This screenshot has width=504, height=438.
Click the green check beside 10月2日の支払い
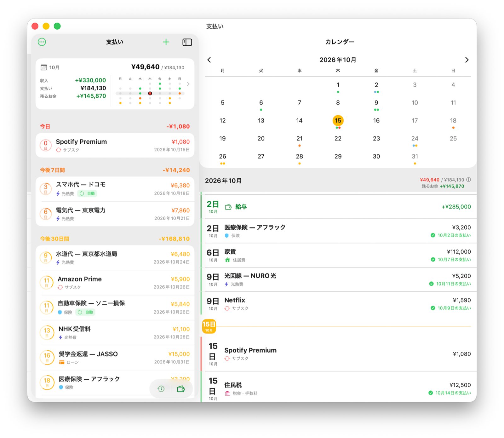(x=433, y=235)
